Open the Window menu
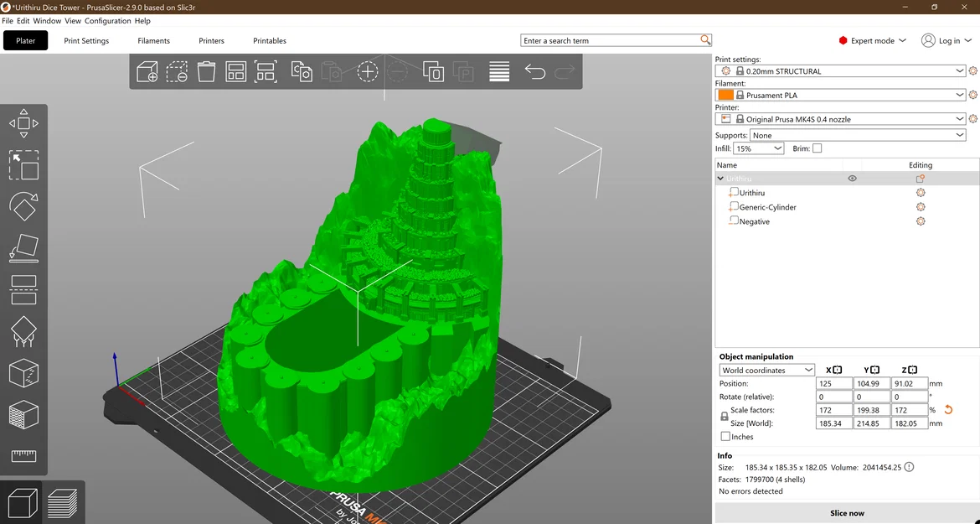The width and height of the screenshot is (980, 524). click(47, 21)
